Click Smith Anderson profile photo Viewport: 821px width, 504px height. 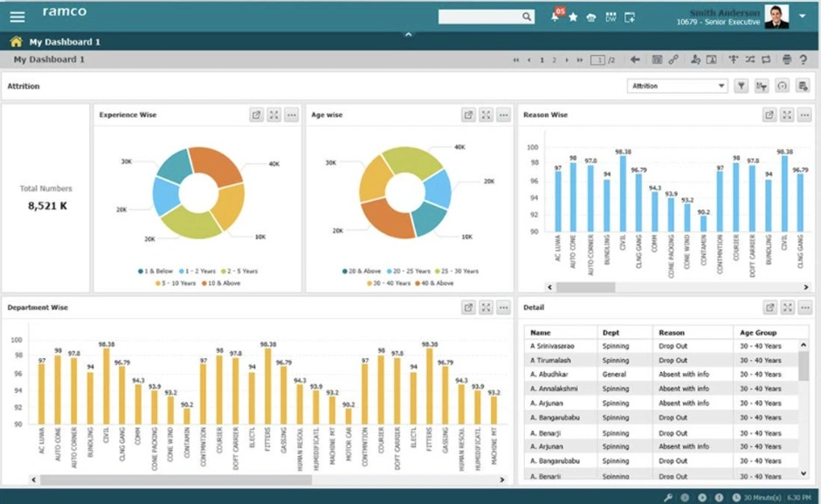(776, 17)
